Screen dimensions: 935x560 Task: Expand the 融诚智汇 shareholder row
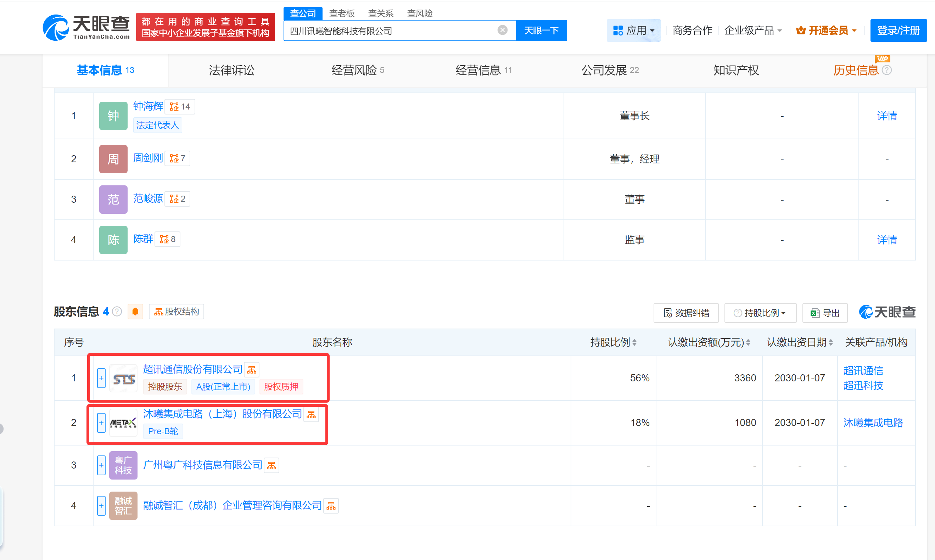pyautogui.click(x=101, y=506)
